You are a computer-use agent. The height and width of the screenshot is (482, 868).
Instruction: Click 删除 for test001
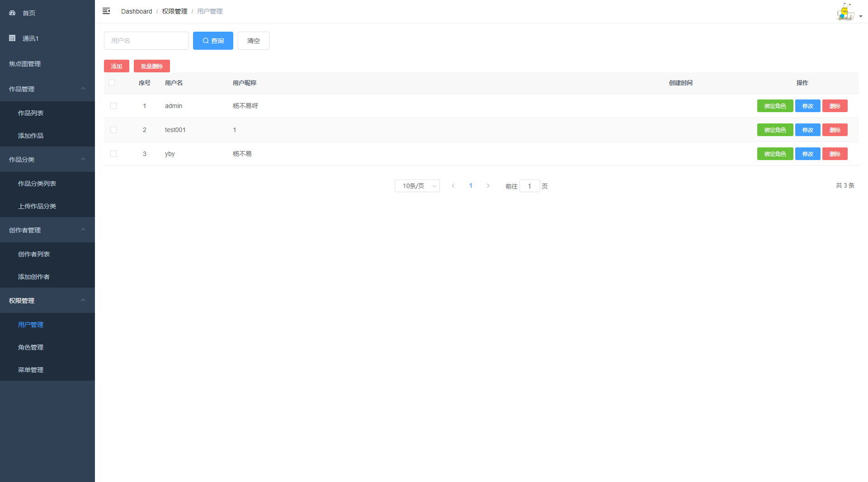point(835,130)
